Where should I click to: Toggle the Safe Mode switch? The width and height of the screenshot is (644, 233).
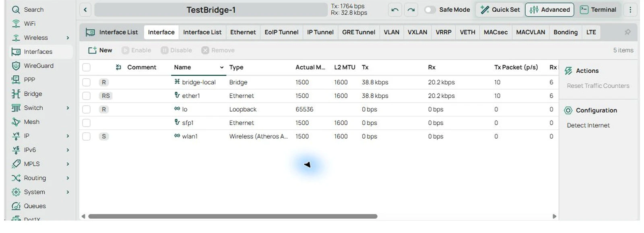[x=430, y=10]
